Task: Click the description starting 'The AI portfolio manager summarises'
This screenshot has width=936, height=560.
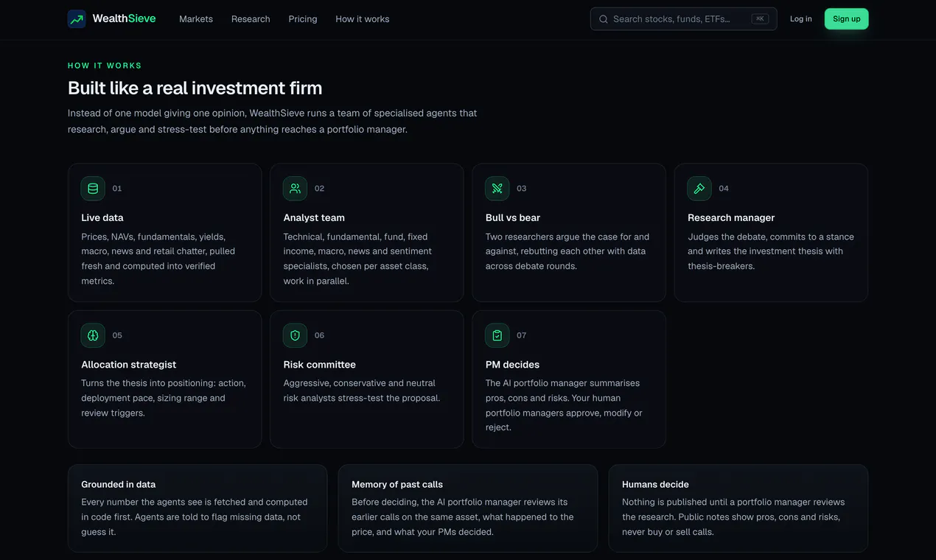Action: (564, 405)
